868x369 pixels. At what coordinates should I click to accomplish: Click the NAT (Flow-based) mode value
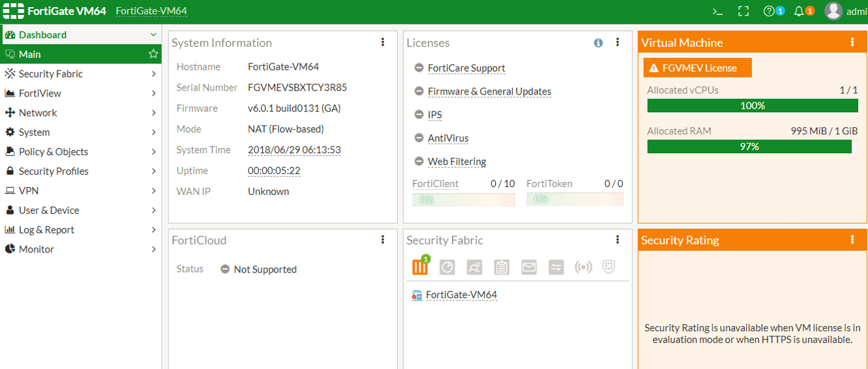[x=286, y=129]
